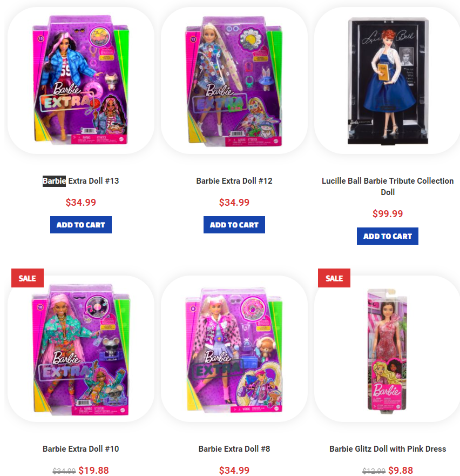Click the $19.88 sale price for Doll #10
The height and width of the screenshot is (476, 460).
(93, 470)
